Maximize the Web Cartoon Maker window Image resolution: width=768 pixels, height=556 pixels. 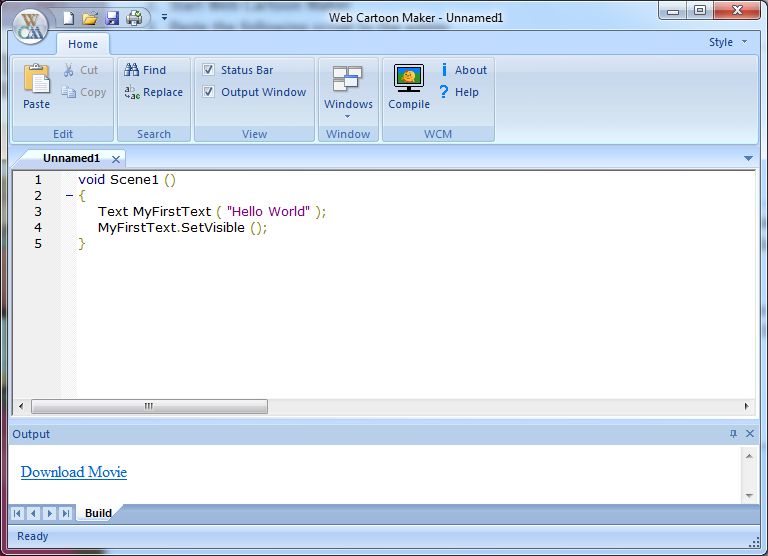click(700, 11)
